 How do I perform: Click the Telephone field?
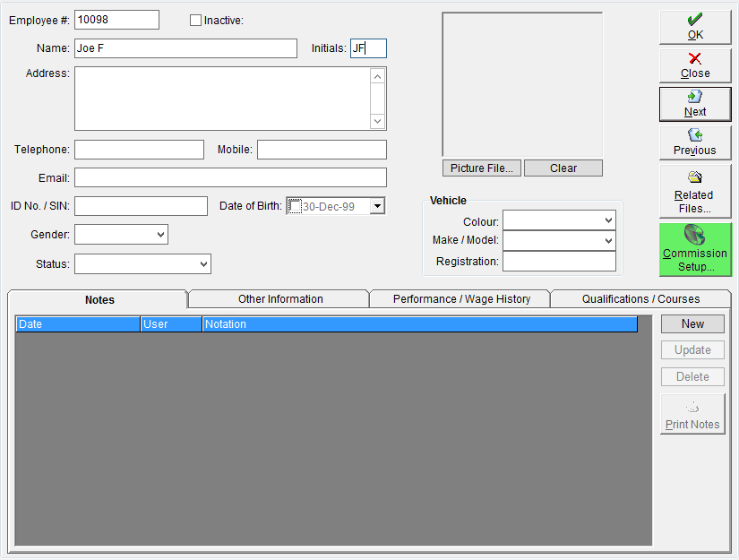(x=139, y=150)
